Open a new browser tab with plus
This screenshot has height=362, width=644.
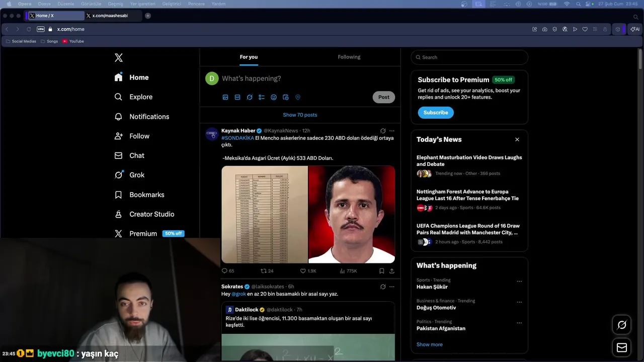coord(148,16)
